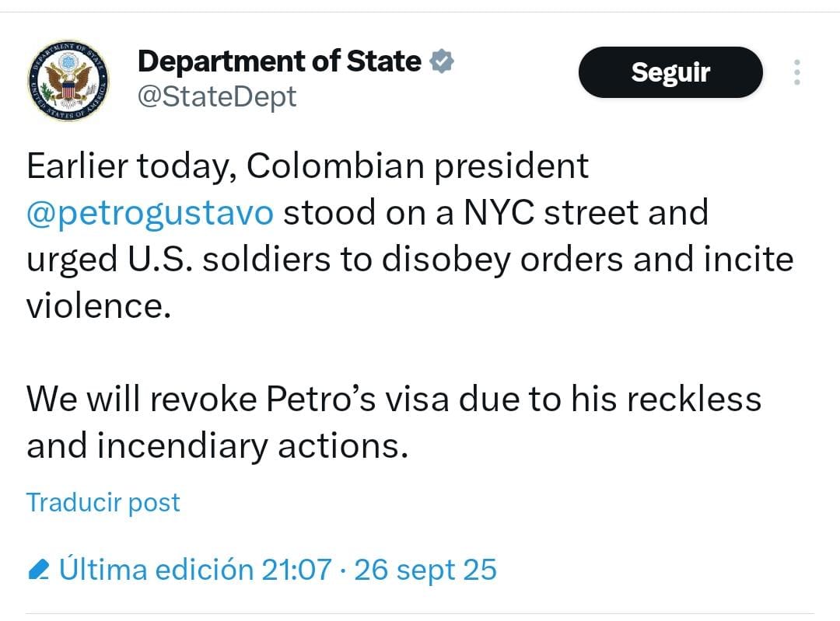The image size is (840, 621).
Task: Click the text 'and incendiary actions.'
Action: click(217, 445)
